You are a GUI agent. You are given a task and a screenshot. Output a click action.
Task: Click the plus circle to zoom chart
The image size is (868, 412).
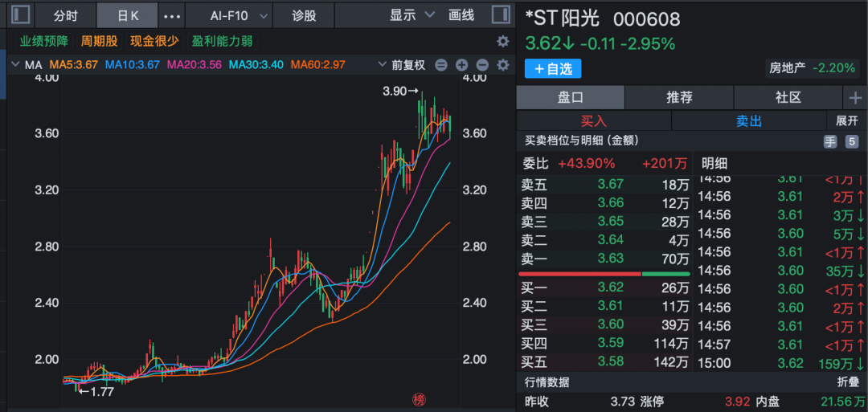click(461, 65)
